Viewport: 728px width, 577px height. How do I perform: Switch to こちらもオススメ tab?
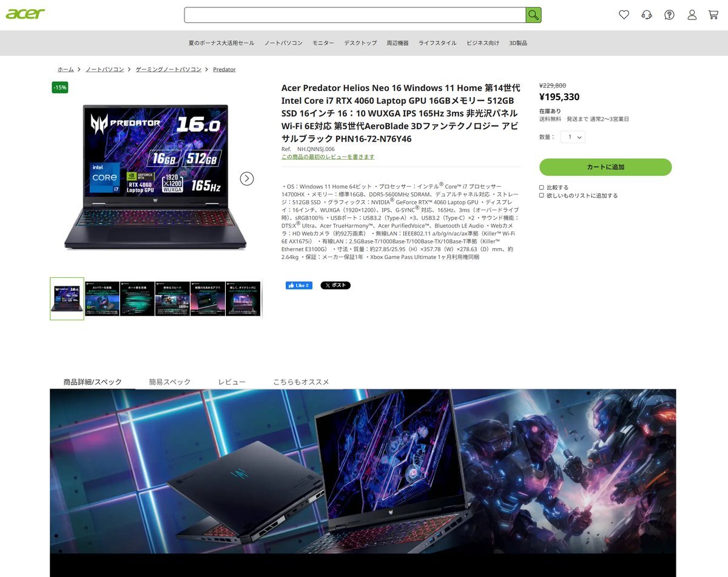pyautogui.click(x=301, y=382)
